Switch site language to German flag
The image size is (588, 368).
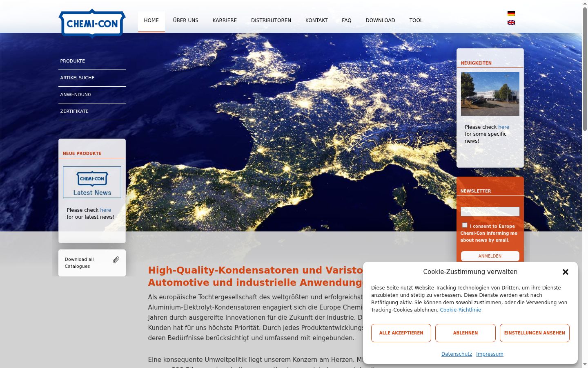pyautogui.click(x=511, y=13)
